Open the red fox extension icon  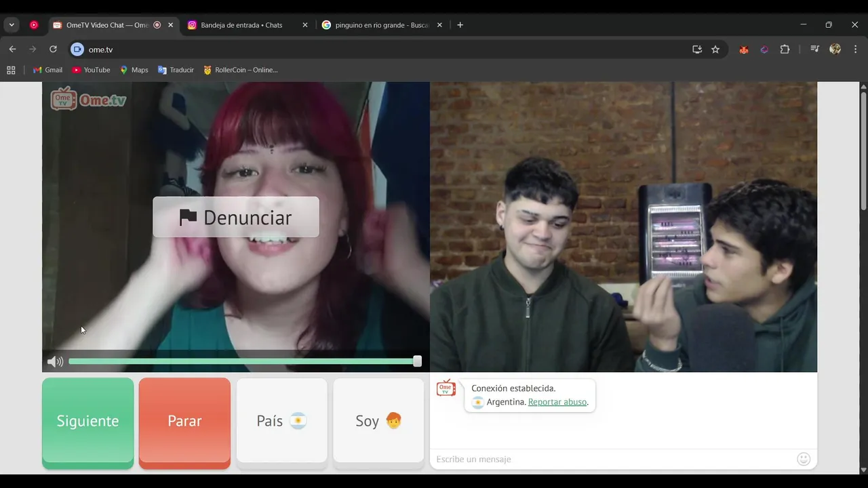[744, 49]
